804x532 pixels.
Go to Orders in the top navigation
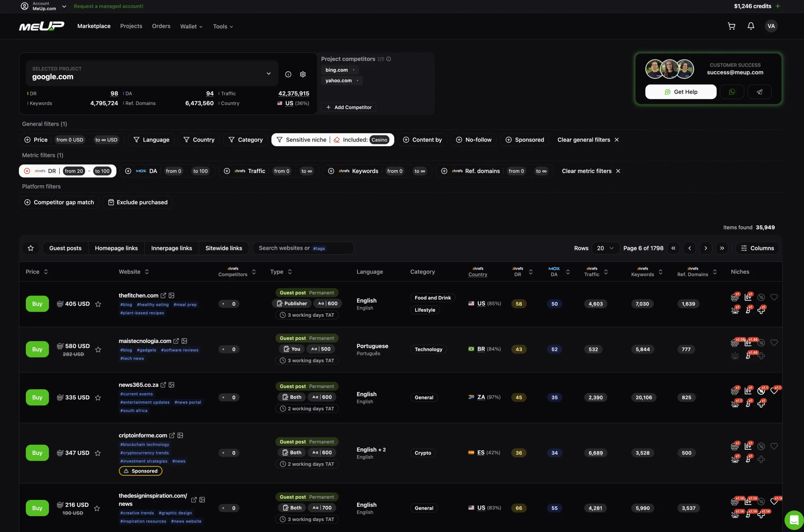coord(161,26)
